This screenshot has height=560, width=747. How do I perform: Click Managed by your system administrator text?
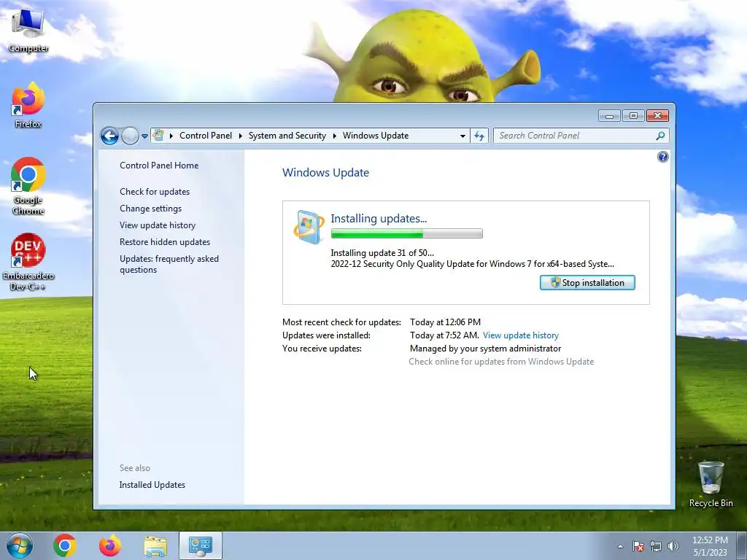click(485, 348)
